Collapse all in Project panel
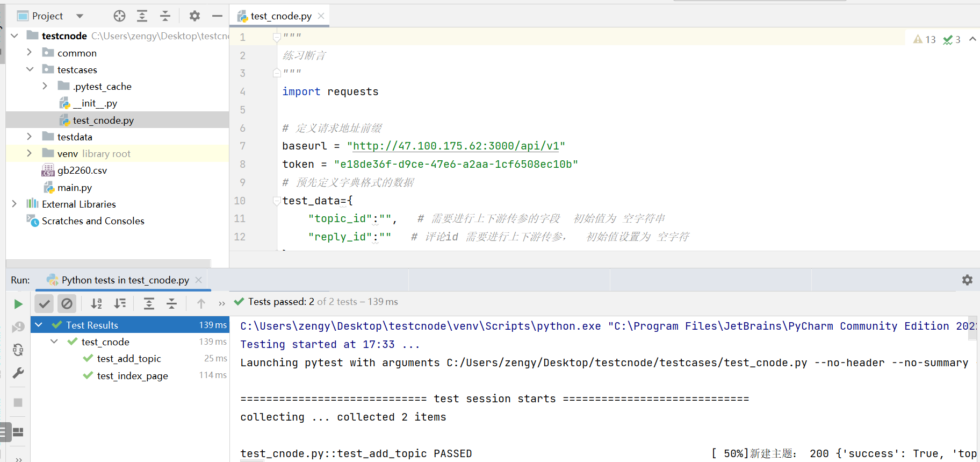Image resolution: width=980 pixels, height=462 pixels. (x=165, y=16)
